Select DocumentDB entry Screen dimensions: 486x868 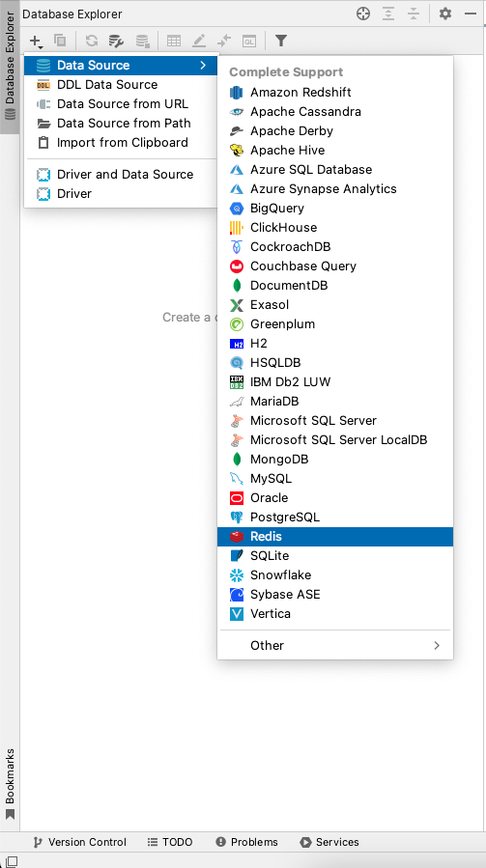[x=335, y=286]
